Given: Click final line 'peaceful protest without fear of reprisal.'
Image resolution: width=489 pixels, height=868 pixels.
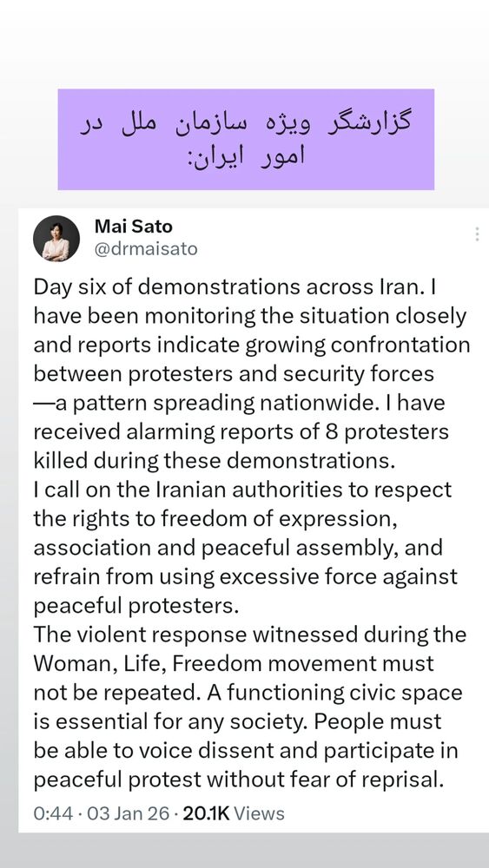Looking at the screenshot, I should (x=239, y=779).
